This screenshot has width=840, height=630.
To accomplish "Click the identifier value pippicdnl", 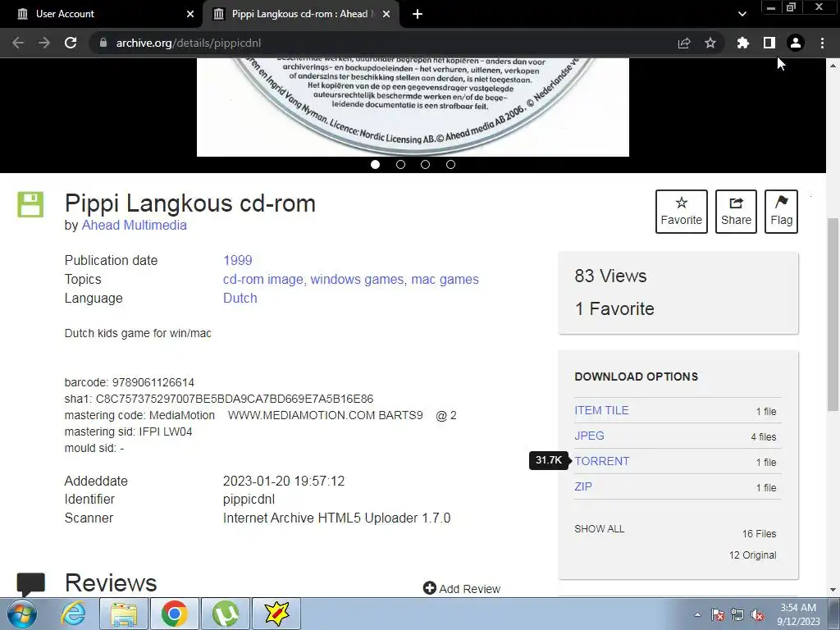I will [249, 500].
